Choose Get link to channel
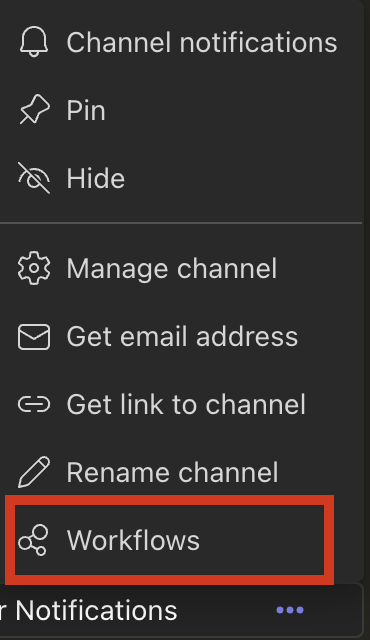 pos(181,404)
